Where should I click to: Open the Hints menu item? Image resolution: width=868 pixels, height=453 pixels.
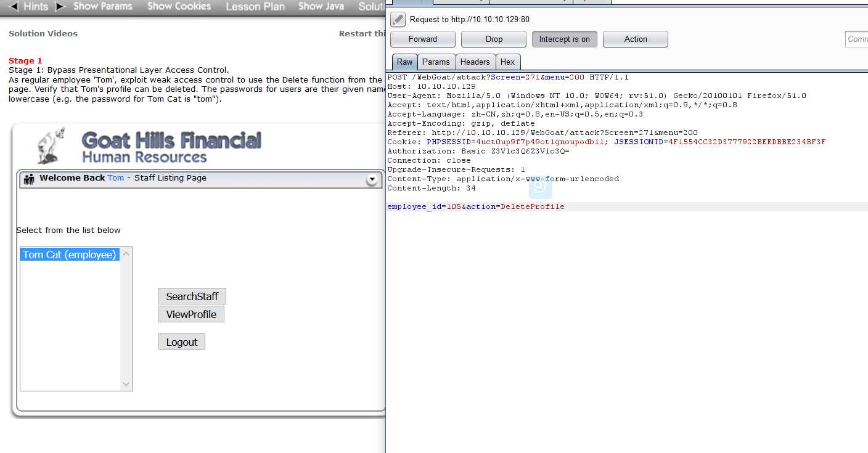[35, 7]
